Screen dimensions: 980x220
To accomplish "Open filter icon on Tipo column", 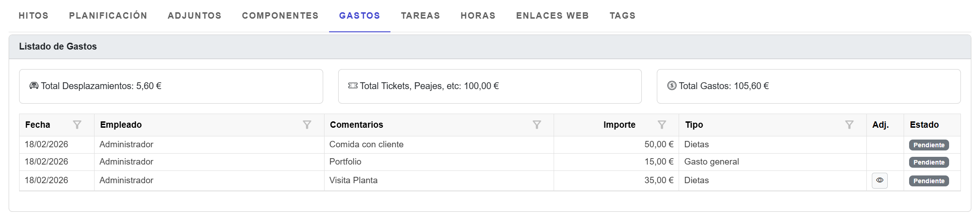I will 849,125.
